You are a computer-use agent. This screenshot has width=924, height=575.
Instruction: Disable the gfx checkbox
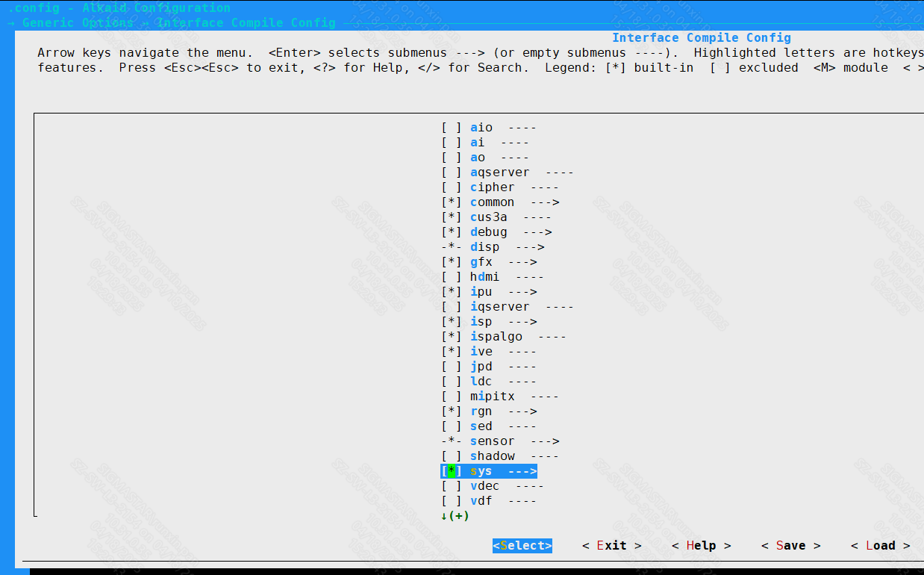coord(451,262)
